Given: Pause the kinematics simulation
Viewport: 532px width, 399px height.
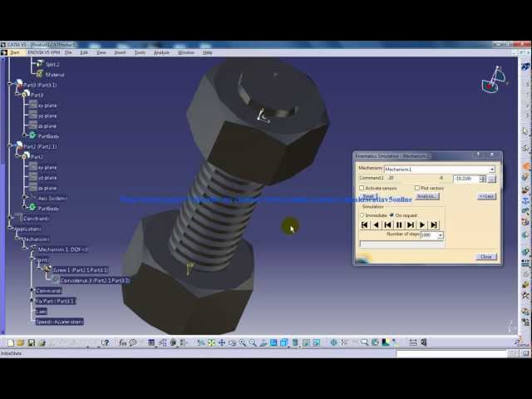Looking at the screenshot, I should tap(399, 225).
